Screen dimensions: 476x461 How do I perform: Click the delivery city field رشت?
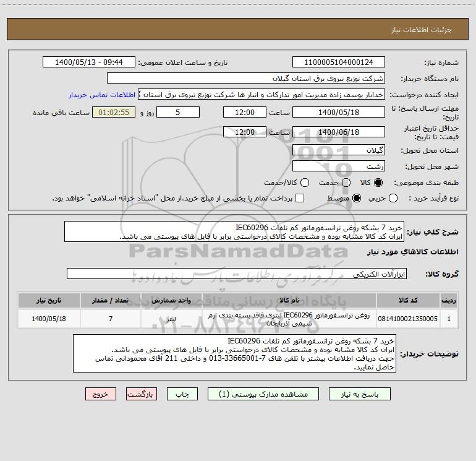click(339, 166)
